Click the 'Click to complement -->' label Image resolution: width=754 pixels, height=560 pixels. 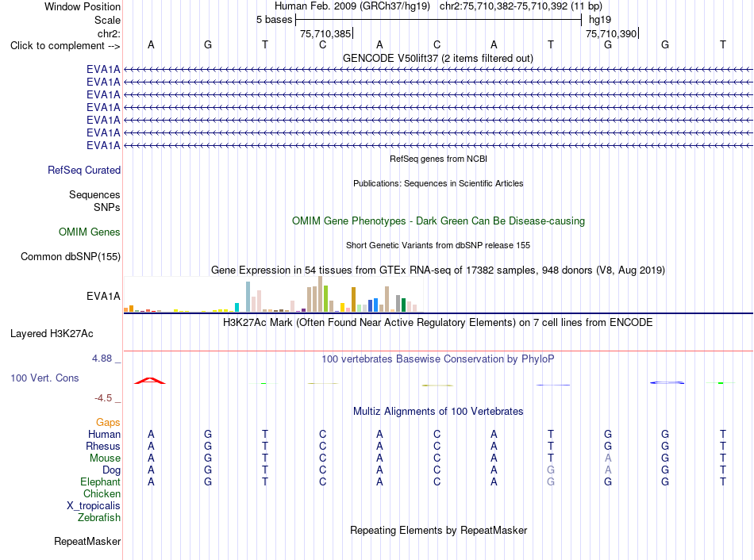65,46
